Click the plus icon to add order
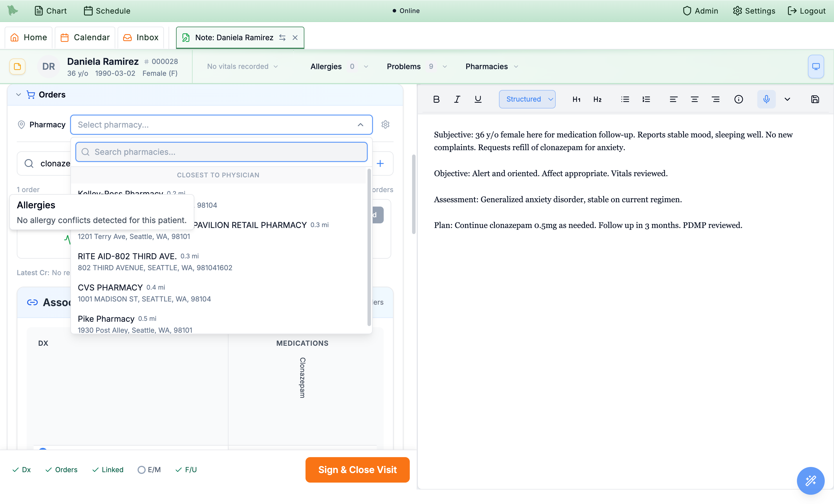Image resolution: width=834 pixels, height=504 pixels. (380, 163)
